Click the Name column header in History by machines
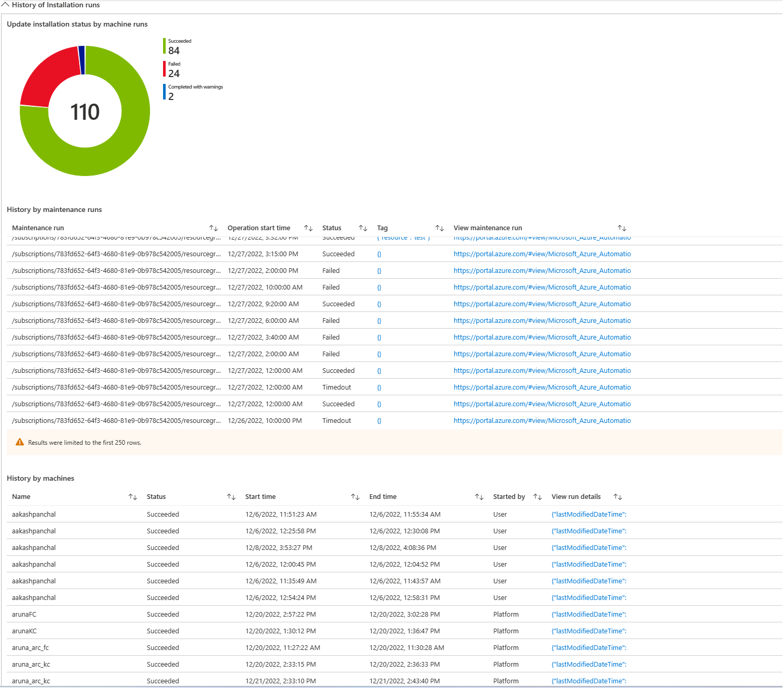The image size is (784, 688). [21, 496]
